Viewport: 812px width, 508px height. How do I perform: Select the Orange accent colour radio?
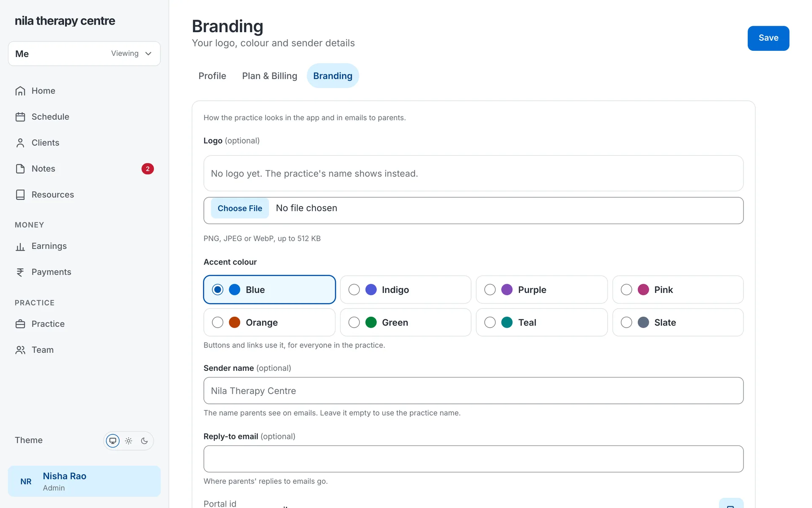pyautogui.click(x=217, y=323)
